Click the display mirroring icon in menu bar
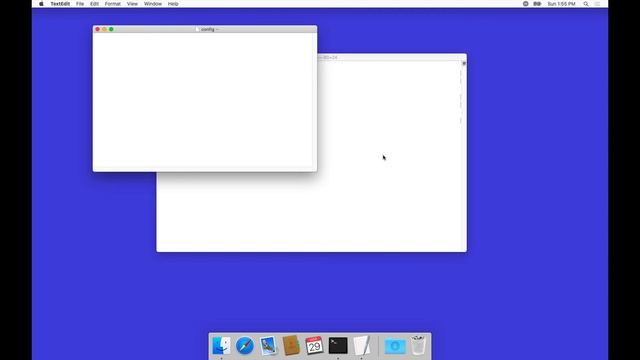The image size is (640, 360). pyautogui.click(x=537, y=4)
